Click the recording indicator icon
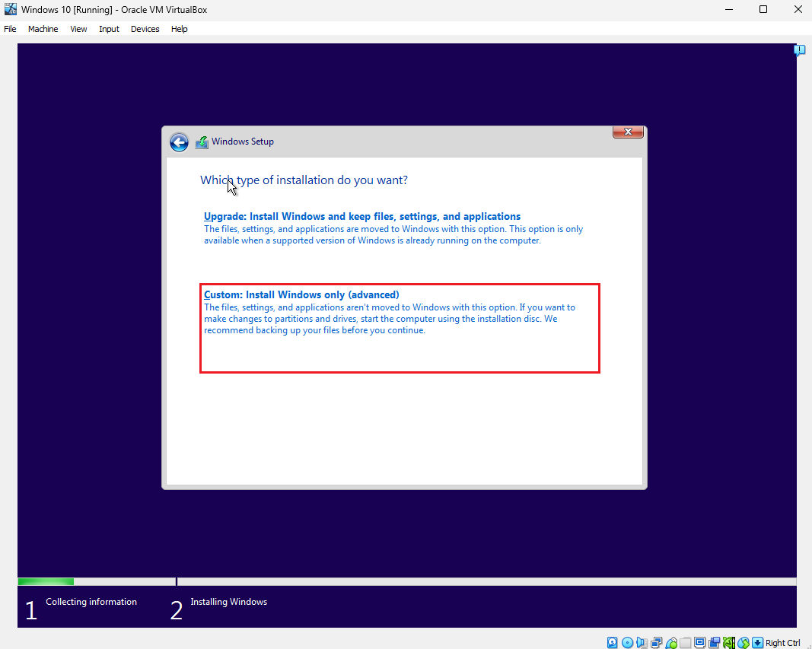Viewport: 812px width, 649px height. pyautogui.click(x=714, y=643)
